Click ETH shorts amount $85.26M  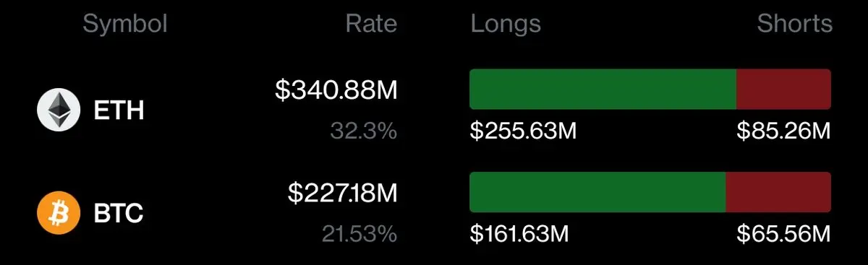tap(784, 131)
